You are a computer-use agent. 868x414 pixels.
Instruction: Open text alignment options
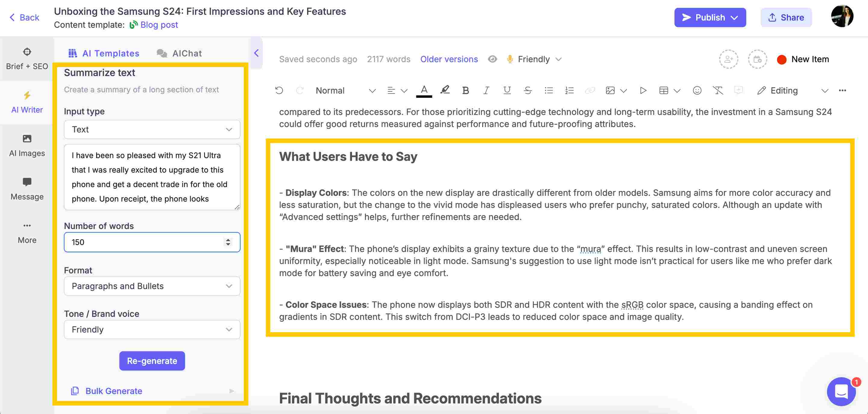click(x=397, y=91)
